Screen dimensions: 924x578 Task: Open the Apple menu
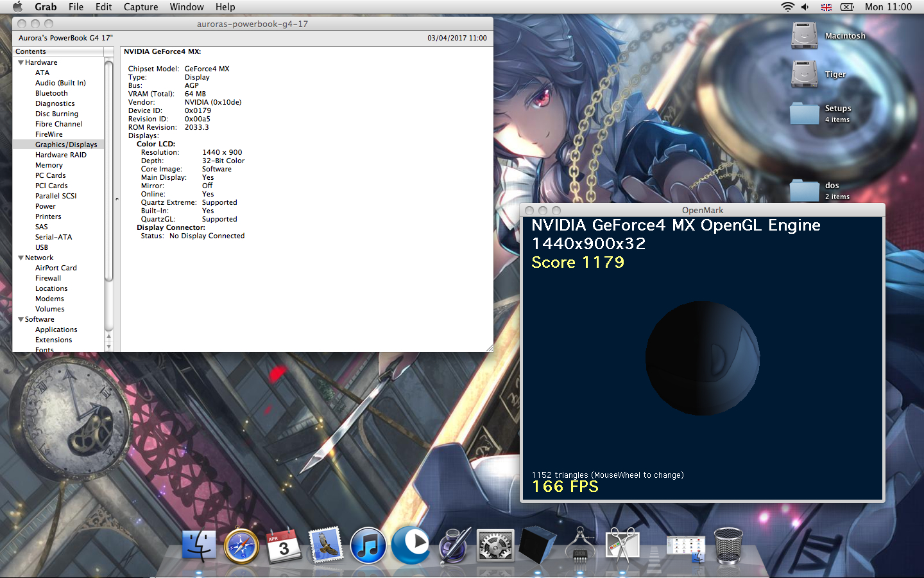point(17,6)
